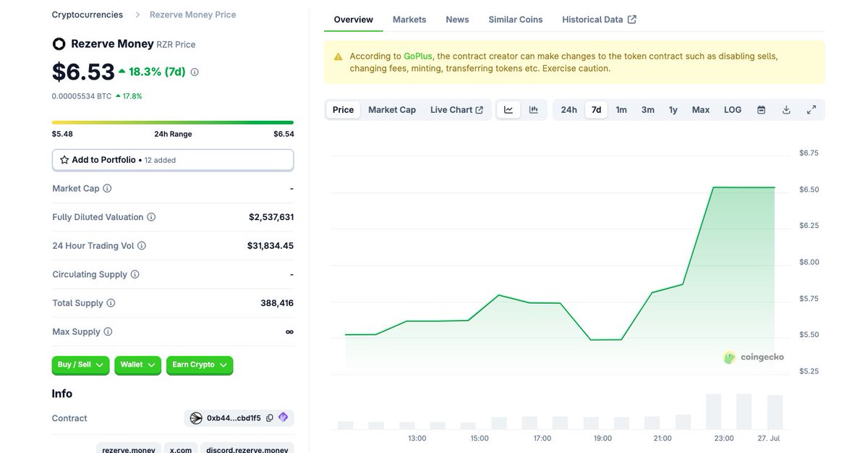Click the 0.00005534 BTC price text
The image size is (868, 453).
pyautogui.click(x=82, y=96)
